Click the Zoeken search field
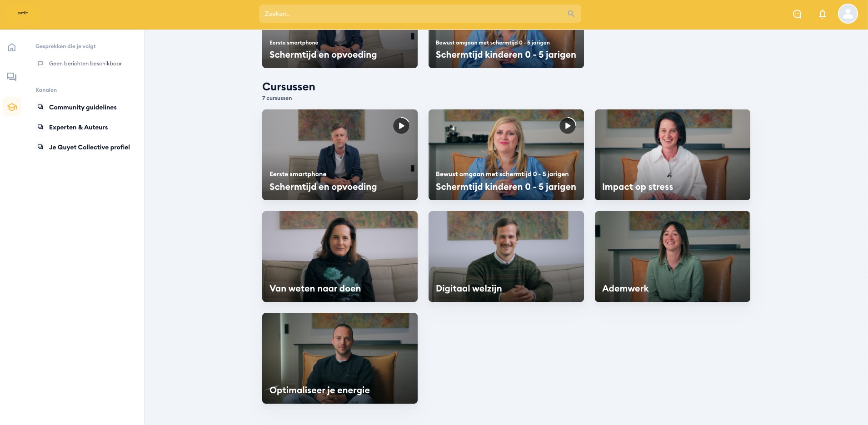This screenshot has width=868, height=425. tap(420, 14)
